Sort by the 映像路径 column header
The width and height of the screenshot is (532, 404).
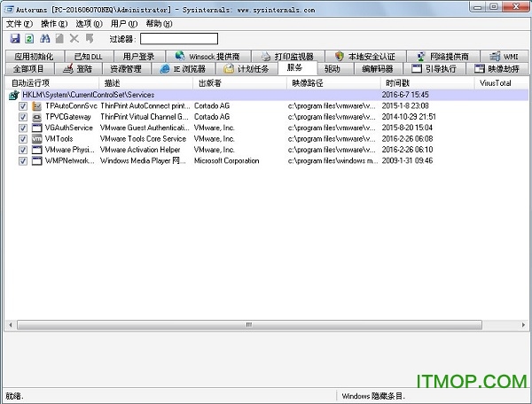[x=334, y=83]
